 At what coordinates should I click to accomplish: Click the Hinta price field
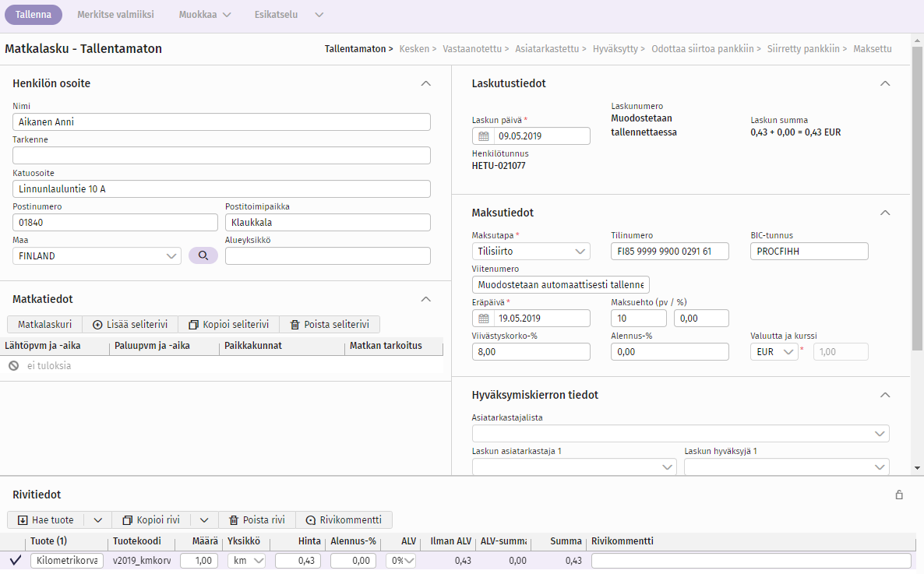pyautogui.click(x=298, y=561)
